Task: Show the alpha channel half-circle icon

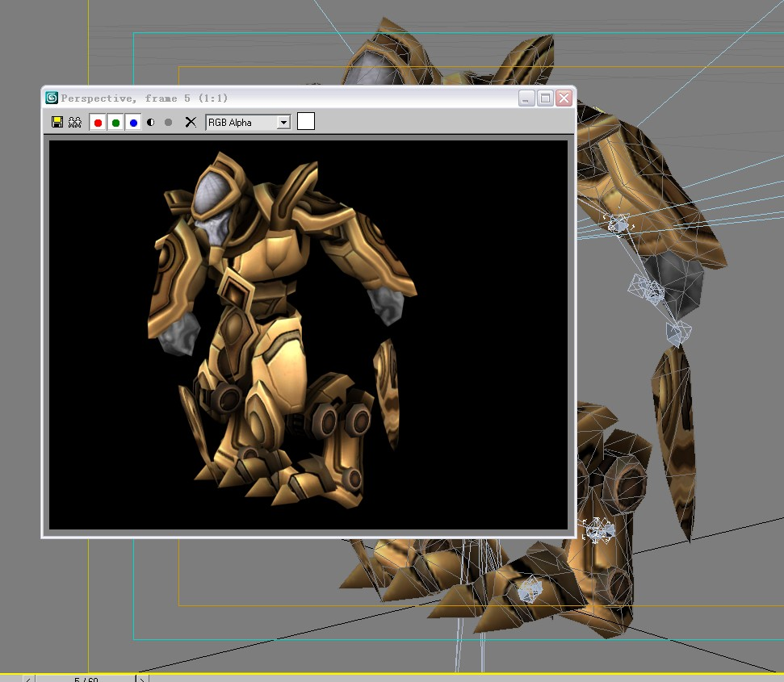Action: 151,123
